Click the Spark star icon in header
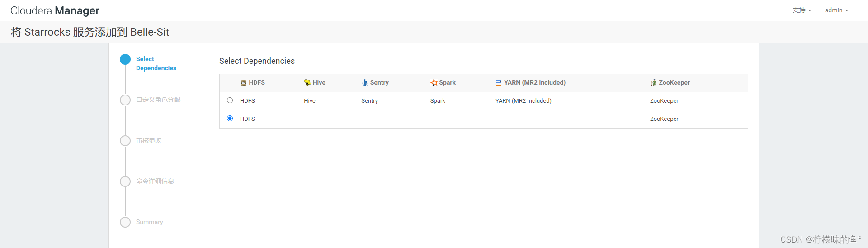868x248 pixels. 434,83
